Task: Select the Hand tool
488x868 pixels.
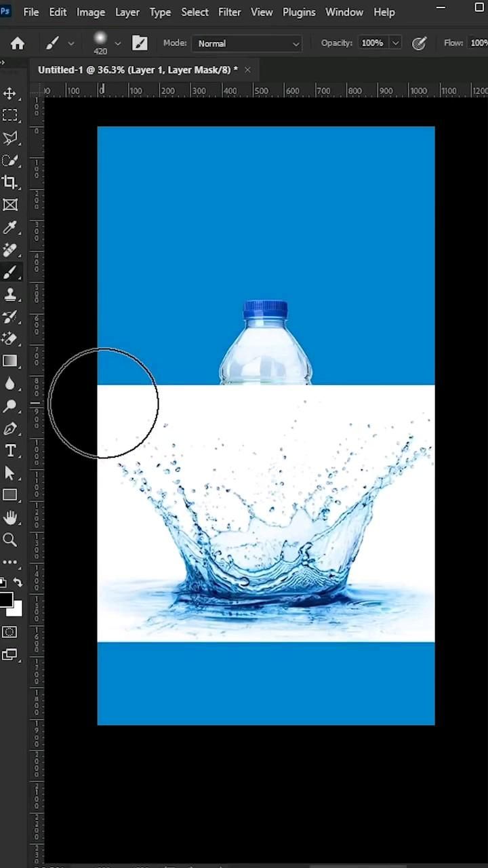Action: point(10,518)
